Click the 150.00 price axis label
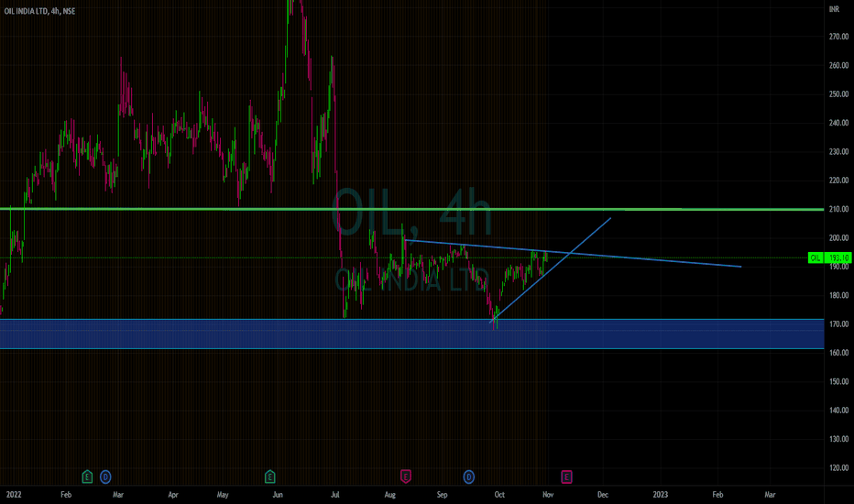854x504 pixels. [x=838, y=382]
